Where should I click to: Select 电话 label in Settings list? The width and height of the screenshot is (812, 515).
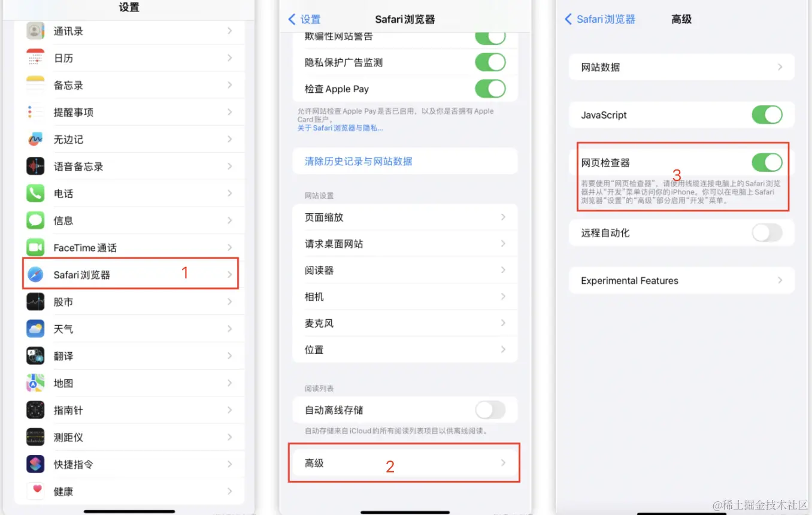(x=63, y=193)
